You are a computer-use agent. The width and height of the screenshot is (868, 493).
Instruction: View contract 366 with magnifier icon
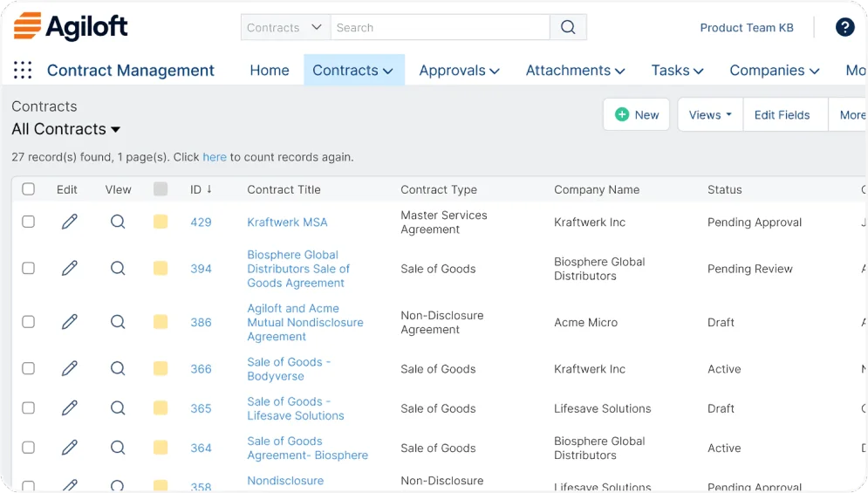pos(118,368)
